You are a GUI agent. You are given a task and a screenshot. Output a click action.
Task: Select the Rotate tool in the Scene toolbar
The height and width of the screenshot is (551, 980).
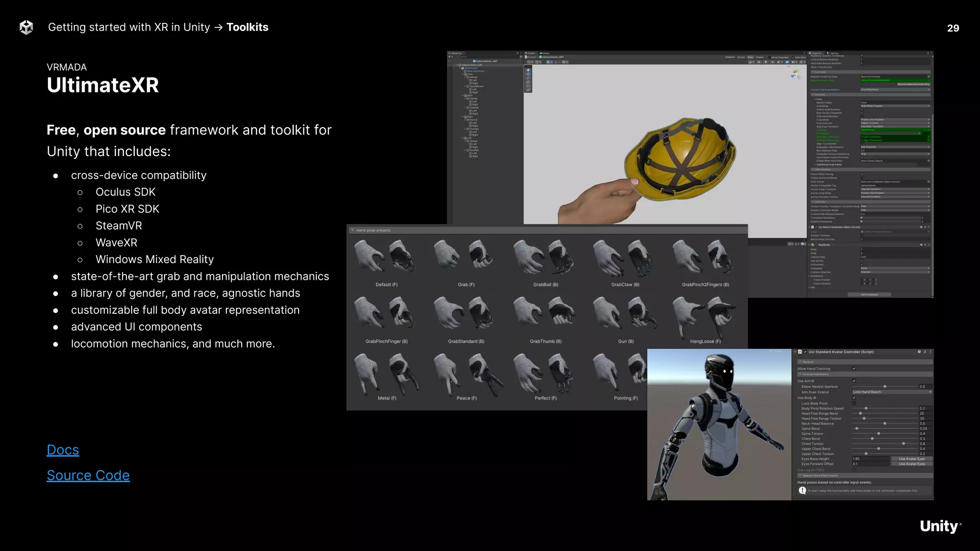click(x=528, y=78)
